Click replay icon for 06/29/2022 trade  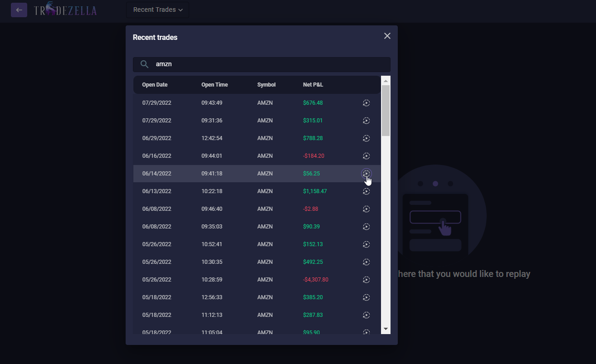coord(366,138)
